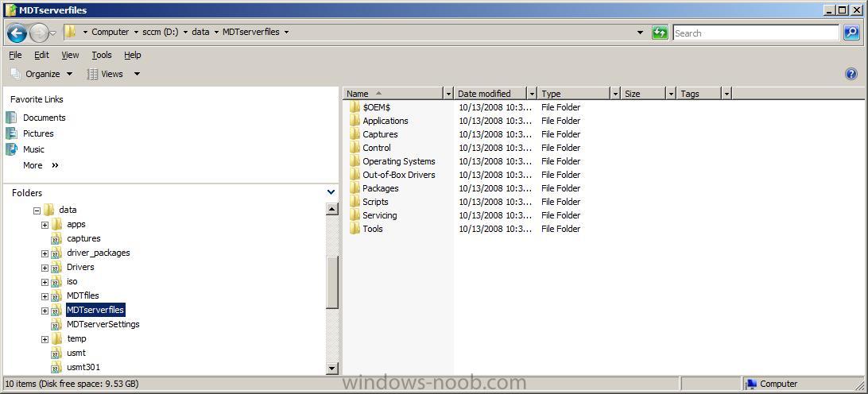Open the Tags column filter dropdown
This screenshot has width=868, height=394.
point(727,94)
